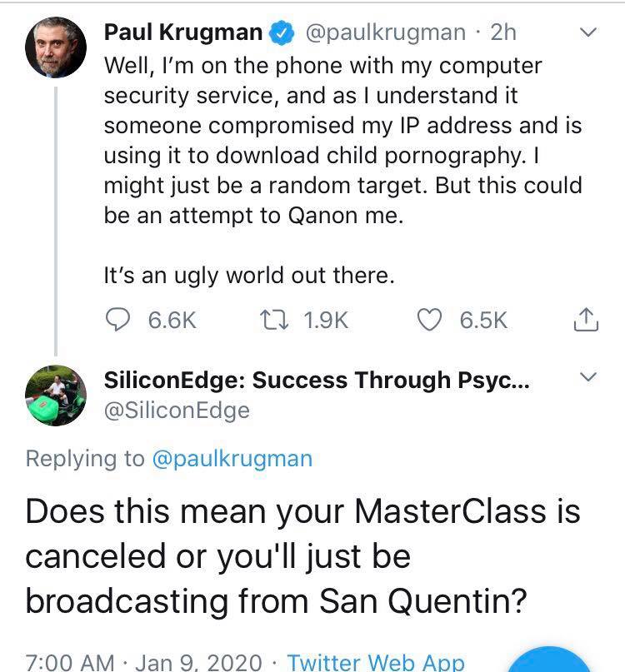Tap the share upload icon
This screenshot has height=672, width=625.
[x=587, y=319]
